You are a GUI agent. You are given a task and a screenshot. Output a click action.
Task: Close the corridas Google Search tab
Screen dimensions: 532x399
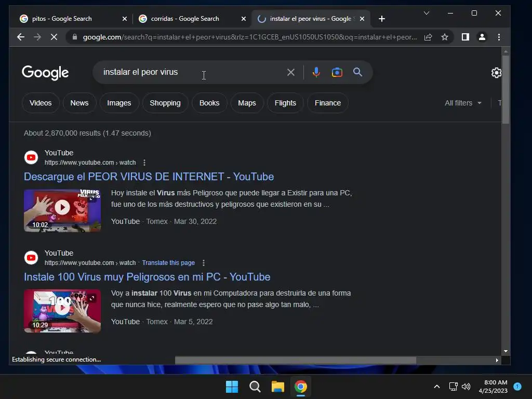243,19
